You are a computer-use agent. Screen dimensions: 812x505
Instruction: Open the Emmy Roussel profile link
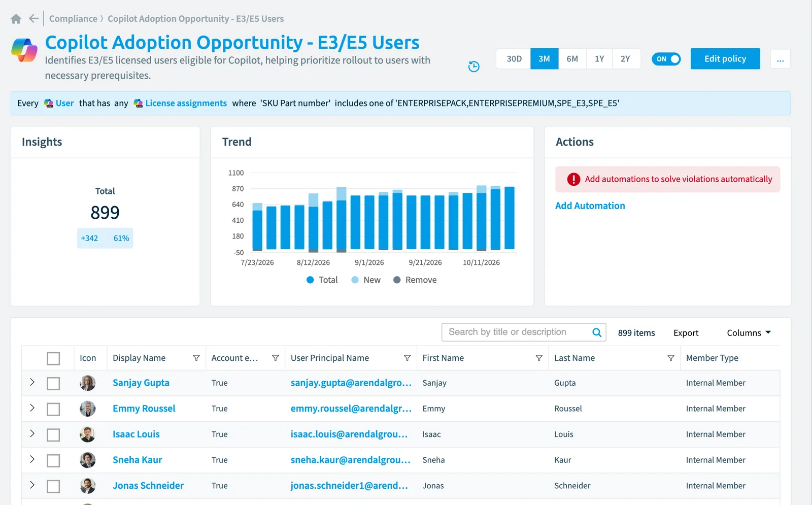point(144,409)
